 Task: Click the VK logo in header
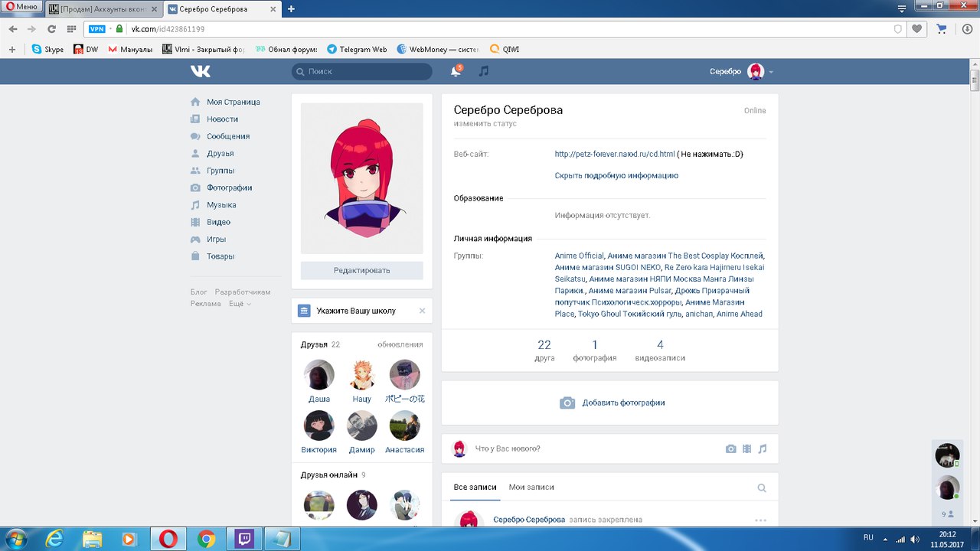coord(201,71)
